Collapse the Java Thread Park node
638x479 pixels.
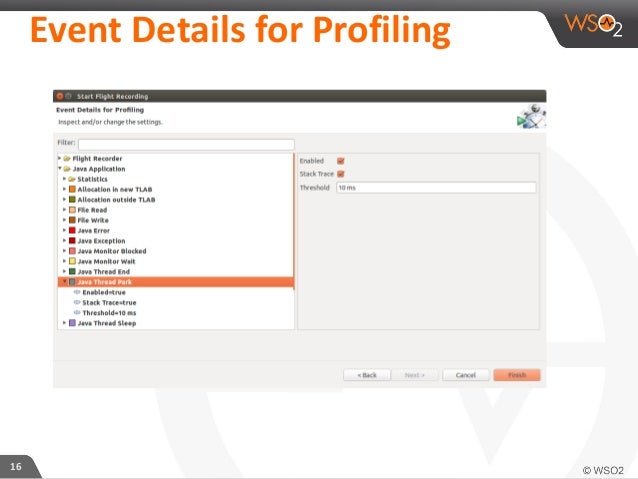point(64,282)
